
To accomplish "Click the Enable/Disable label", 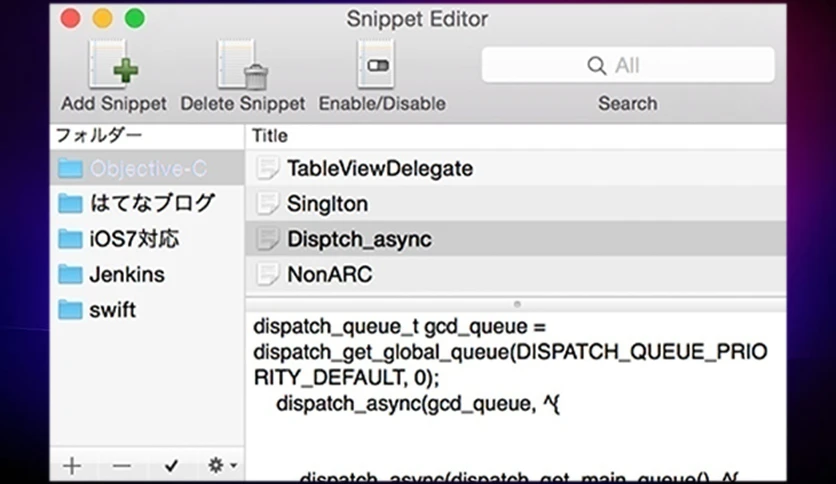I will [x=382, y=103].
